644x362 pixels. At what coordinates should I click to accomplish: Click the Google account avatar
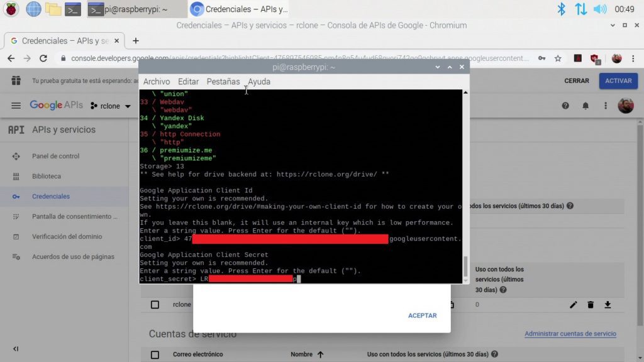626,106
